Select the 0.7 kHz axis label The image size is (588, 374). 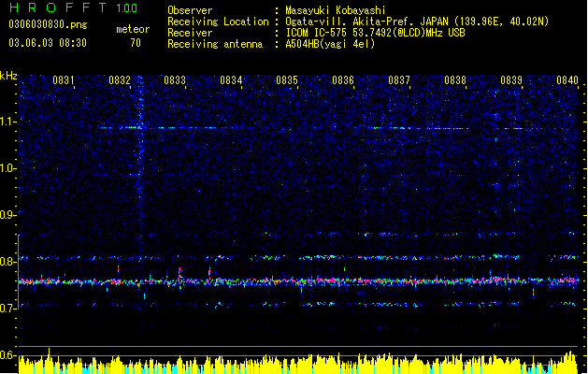8,309
